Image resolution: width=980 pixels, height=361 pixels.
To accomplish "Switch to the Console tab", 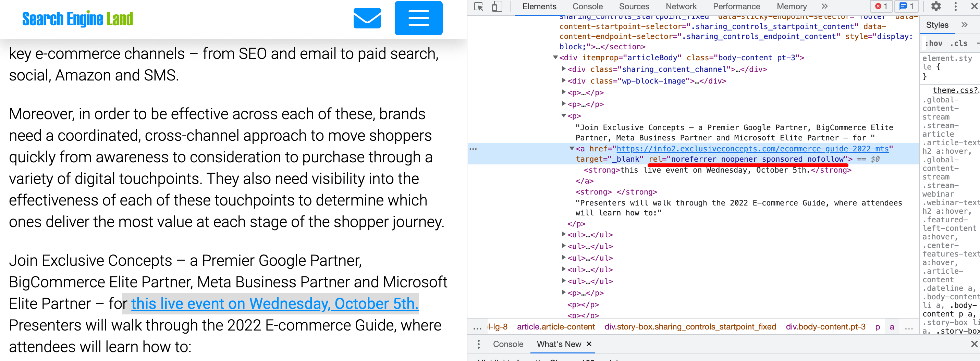I will tap(587, 7).
